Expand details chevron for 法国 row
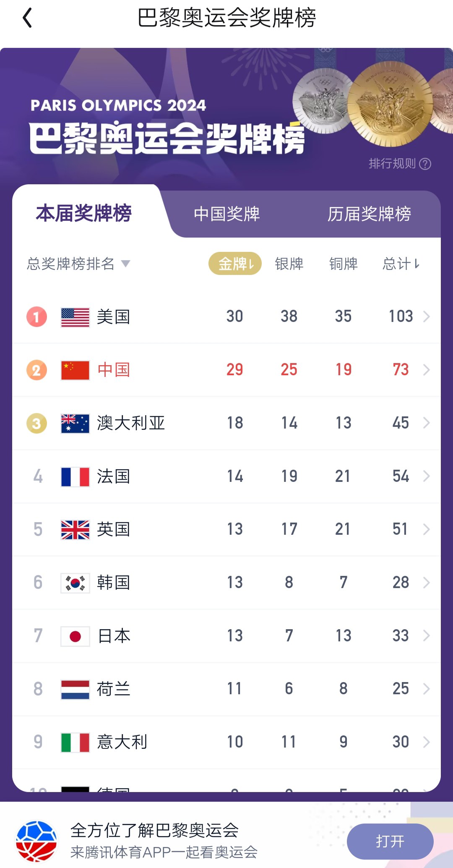Viewport: 453px width, 868px height. coord(427,476)
